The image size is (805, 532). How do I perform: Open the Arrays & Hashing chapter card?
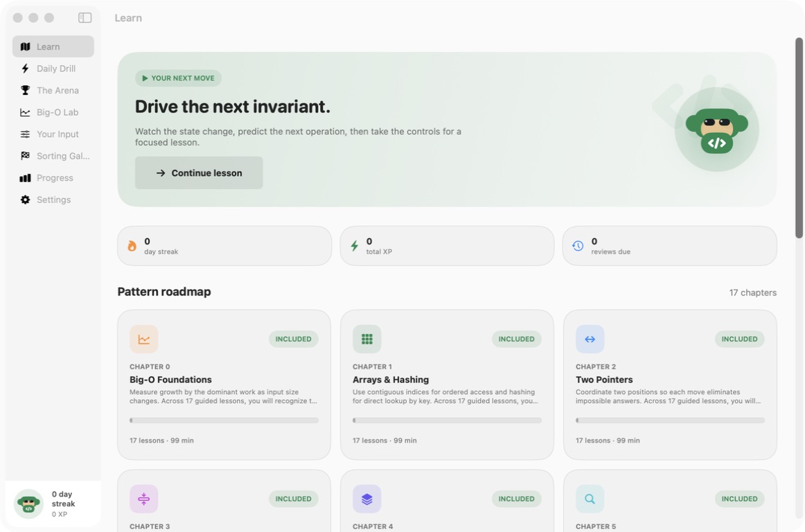(x=447, y=384)
